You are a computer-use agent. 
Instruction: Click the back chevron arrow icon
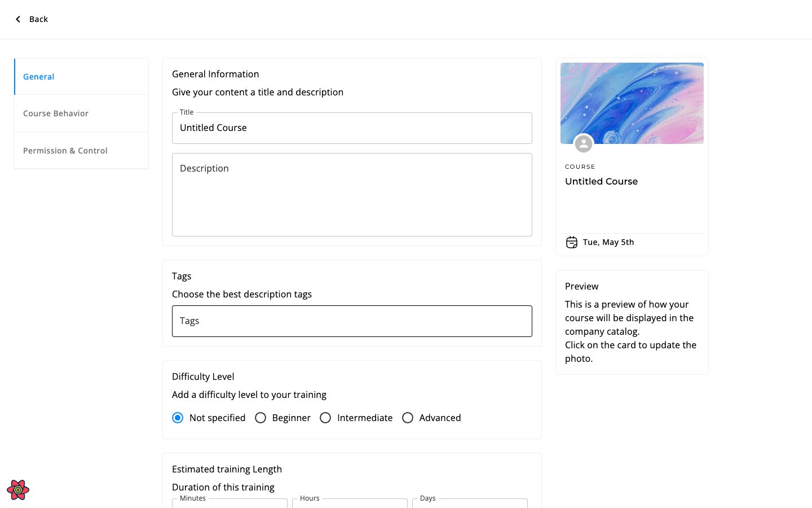(x=18, y=19)
